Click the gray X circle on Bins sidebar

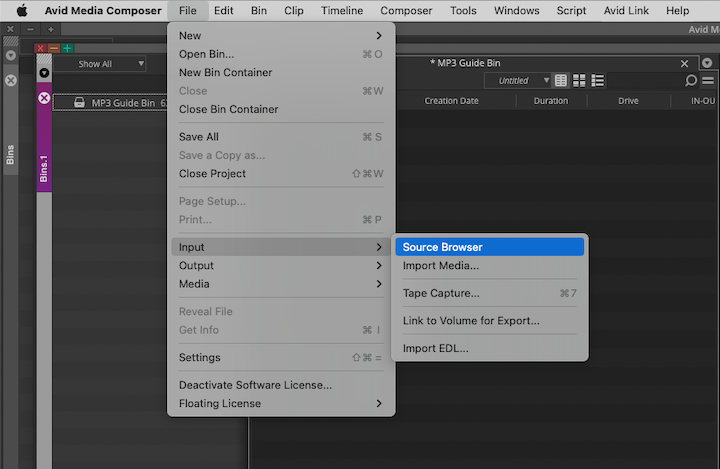(x=11, y=80)
